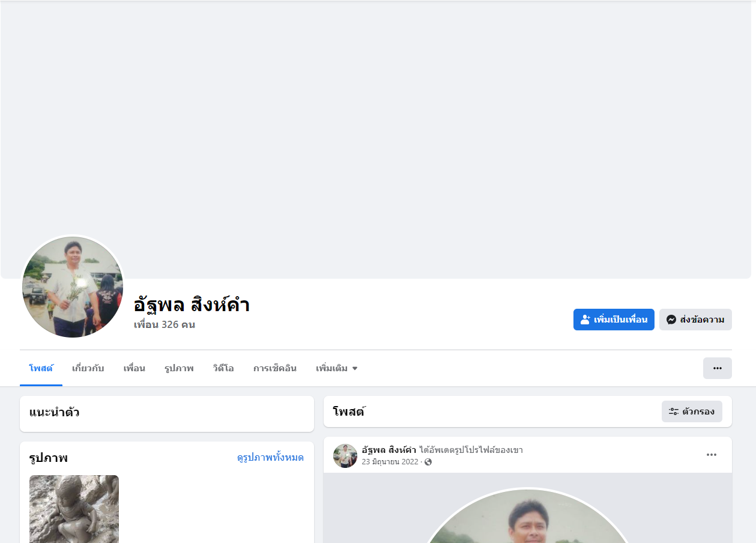Click the author name อัฐพล สิงห์คำ in post
756x543 pixels.
tap(389, 450)
